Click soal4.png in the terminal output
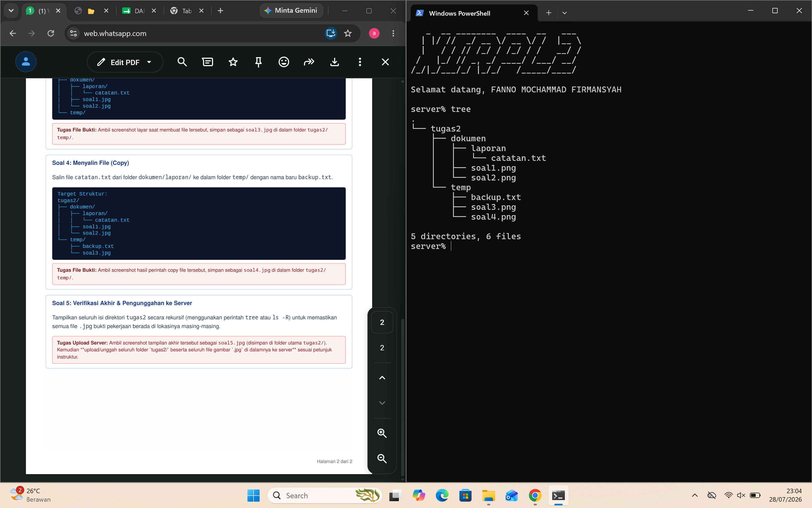 pyautogui.click(x=493, y=217)
